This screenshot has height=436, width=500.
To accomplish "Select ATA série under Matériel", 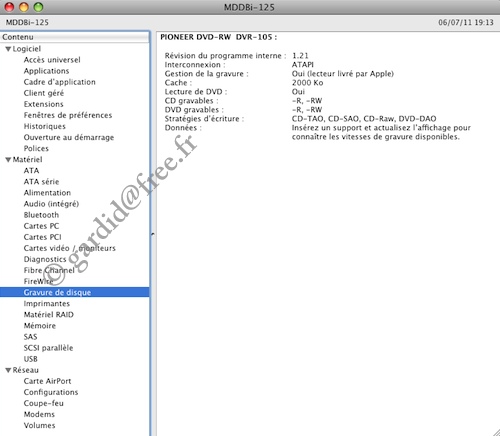I will (41, 182).
